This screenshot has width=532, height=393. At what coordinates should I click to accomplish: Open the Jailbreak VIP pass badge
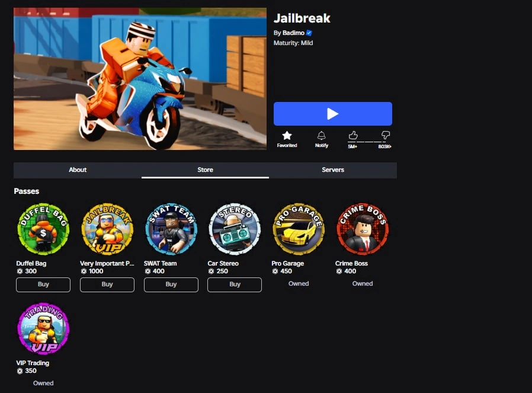pos(107,229)
